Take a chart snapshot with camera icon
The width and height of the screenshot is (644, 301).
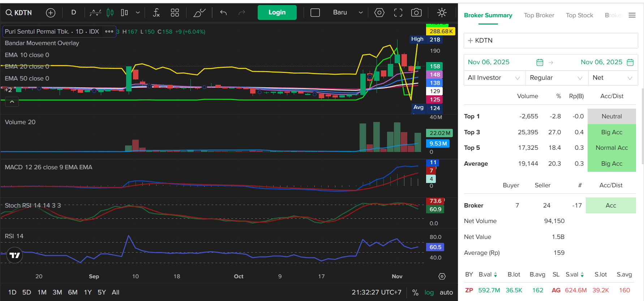[x=416, y=13]
